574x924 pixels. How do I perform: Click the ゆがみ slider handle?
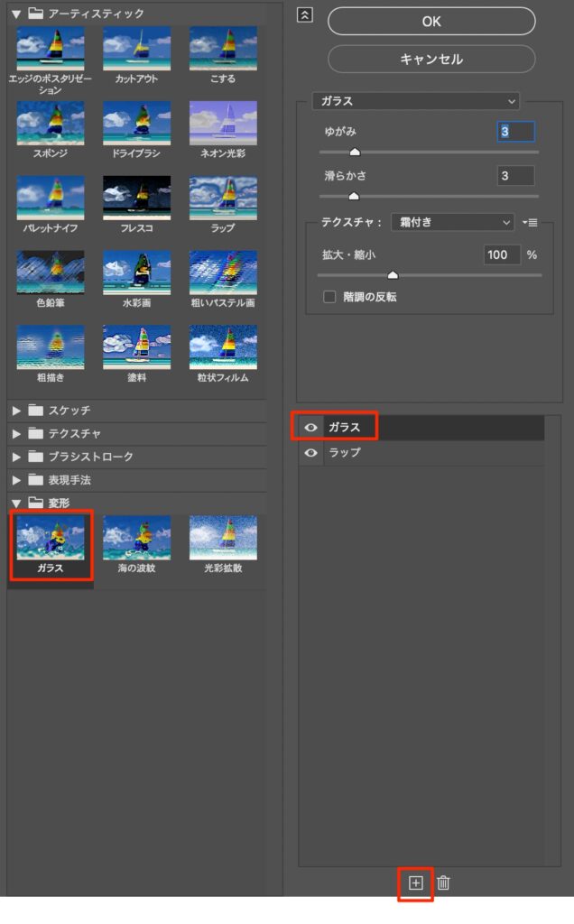(355, 152)
